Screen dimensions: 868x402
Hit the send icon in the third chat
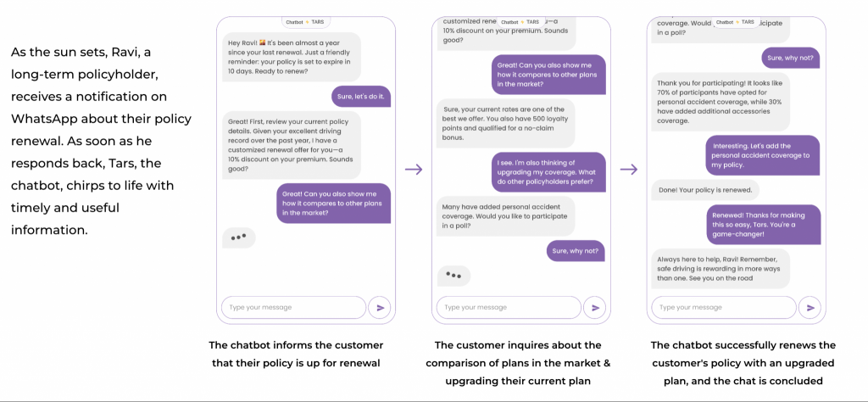click(x=811, y=307)
